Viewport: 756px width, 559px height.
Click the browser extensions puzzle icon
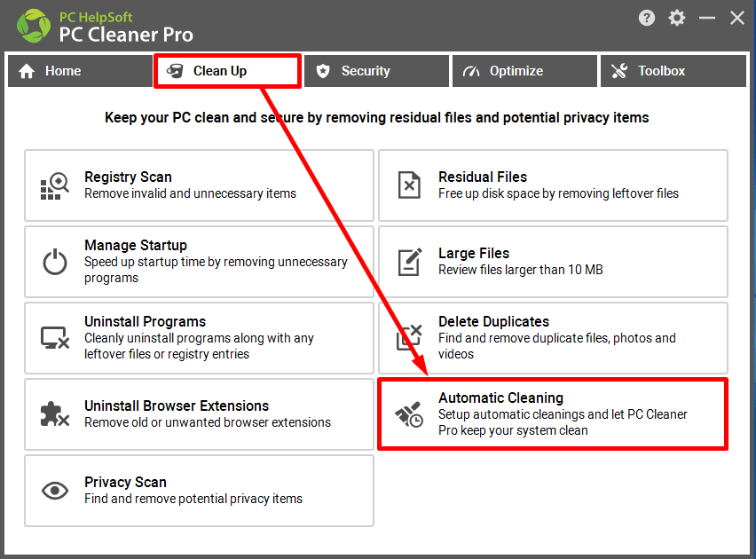[54, 414]
